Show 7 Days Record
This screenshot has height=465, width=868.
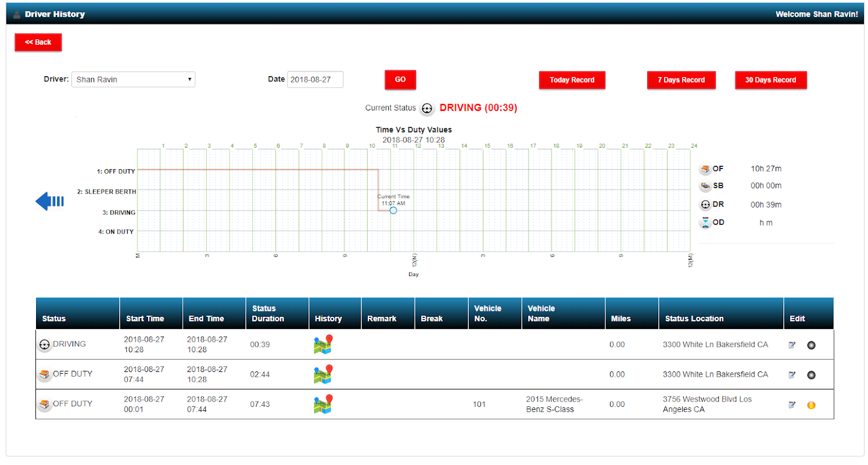coord(682,80)
